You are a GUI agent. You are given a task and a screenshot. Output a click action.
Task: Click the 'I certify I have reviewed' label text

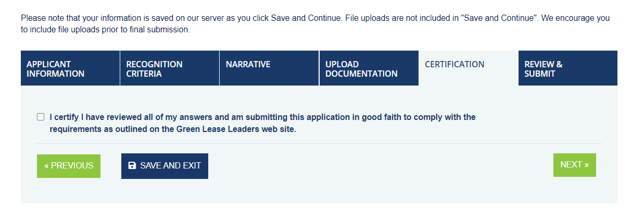pyautogui.click(x=262, y=123)
